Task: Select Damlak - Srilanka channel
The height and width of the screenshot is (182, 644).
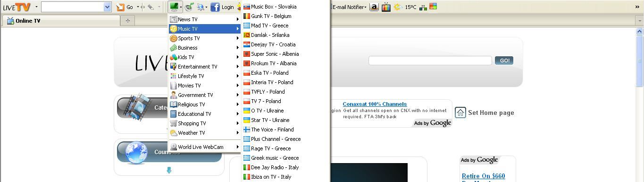Action: pos(285,35)
